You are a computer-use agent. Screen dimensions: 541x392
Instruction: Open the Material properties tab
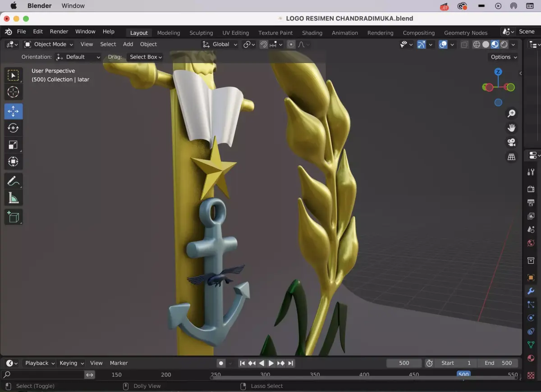point(531,359)
